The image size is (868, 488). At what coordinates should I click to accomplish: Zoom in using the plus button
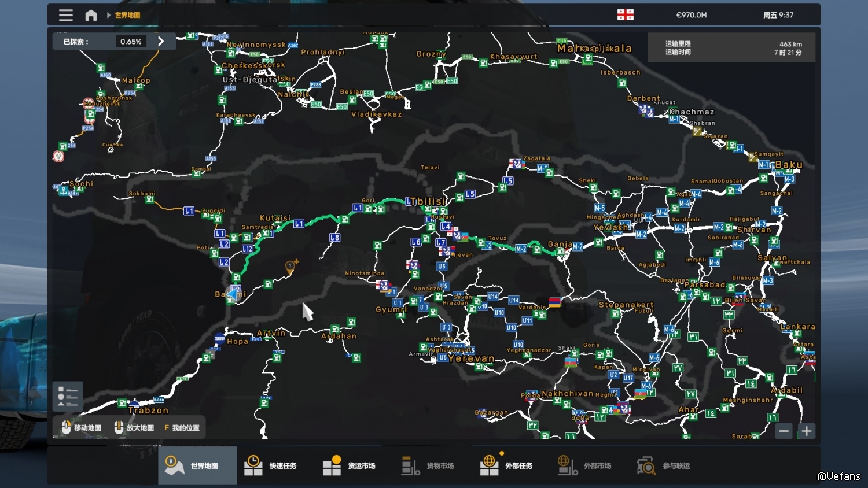click(807, 431)
